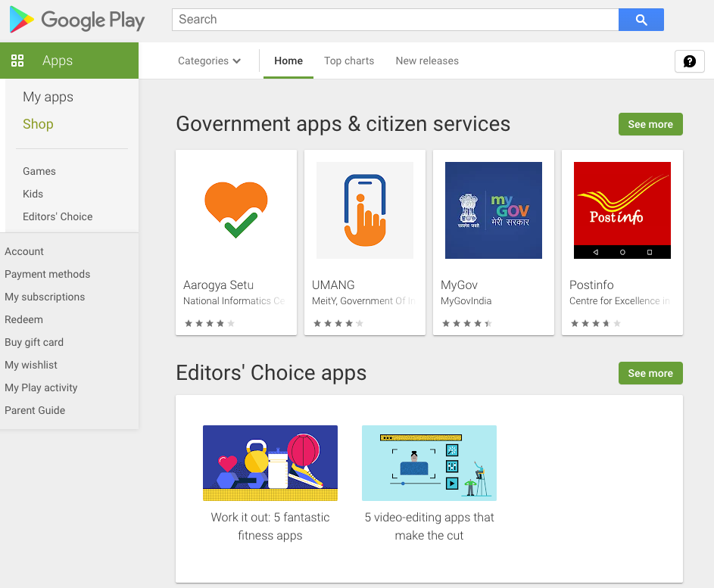Image resolution: width=714 pixels, height=588 pixels.
Task: Open My subscriptions in sidebar
Action: coord(45,297)
